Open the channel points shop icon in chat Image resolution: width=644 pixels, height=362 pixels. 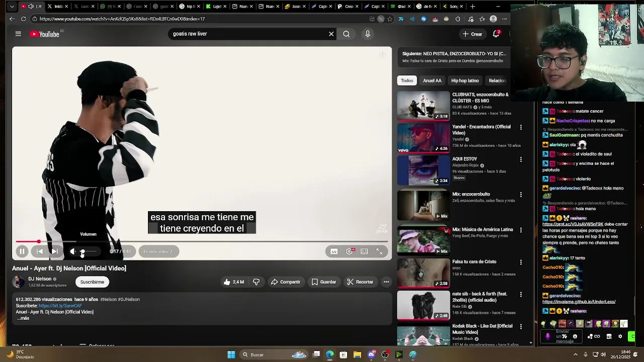(609, 336)
